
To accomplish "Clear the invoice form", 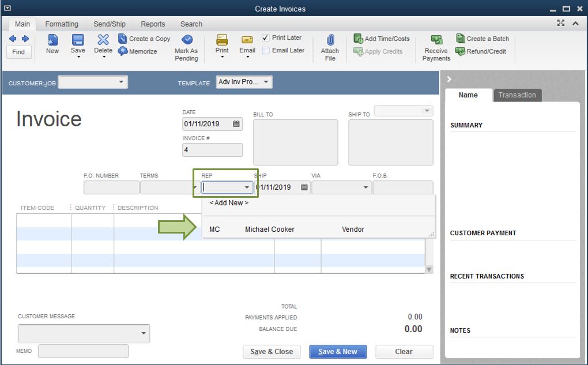I will tap(404, 351).
